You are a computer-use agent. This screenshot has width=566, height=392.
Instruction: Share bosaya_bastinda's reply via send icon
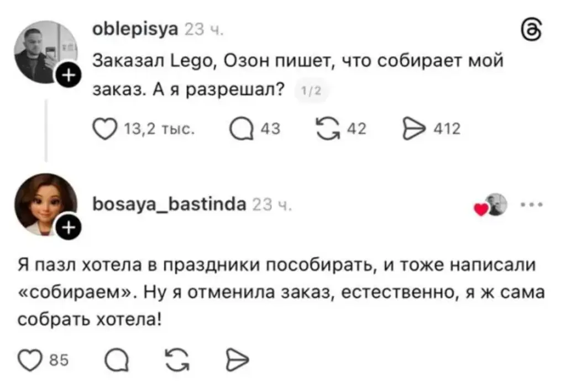tap(237, 360)
